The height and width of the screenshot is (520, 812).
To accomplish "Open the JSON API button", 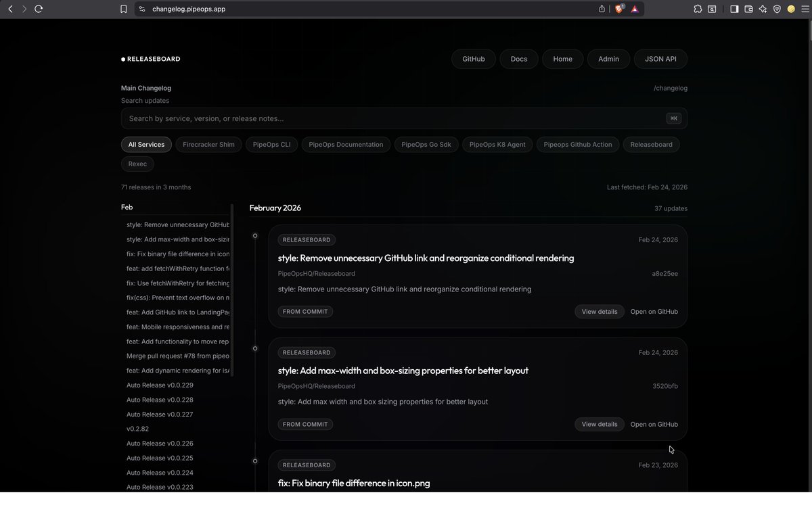I will click(660, 59).
